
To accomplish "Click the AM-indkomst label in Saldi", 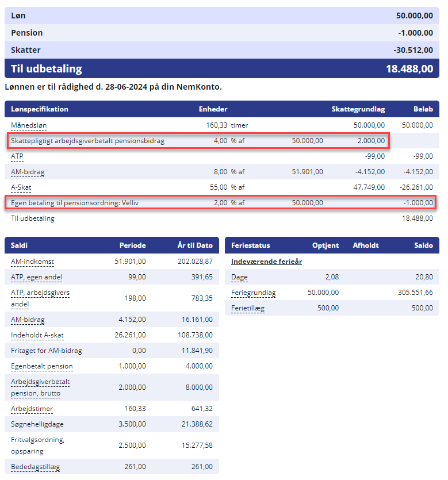I will [x=32, y=262].
